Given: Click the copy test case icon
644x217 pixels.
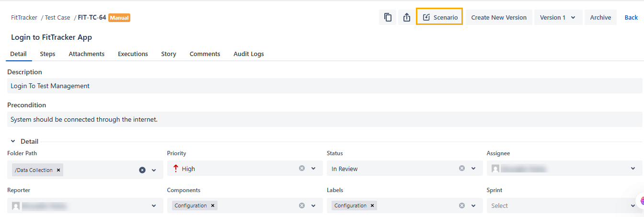Looking at the screenshot, I should [x=388, y=17].
